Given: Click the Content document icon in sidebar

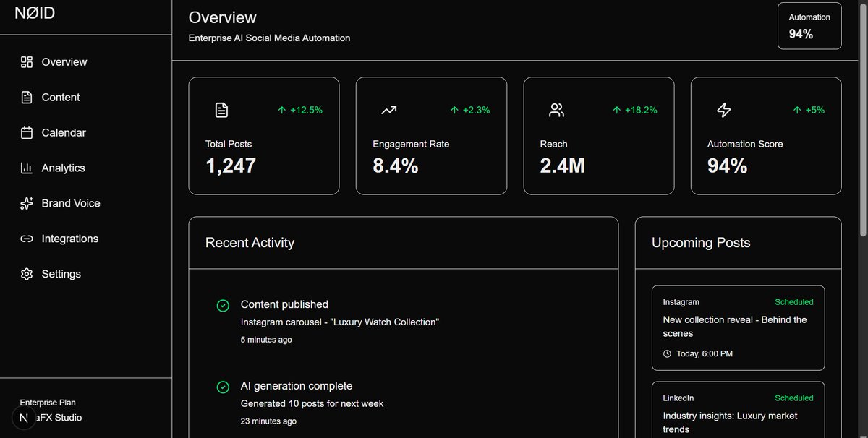Looking at the screenshot, I should point(27,98).
